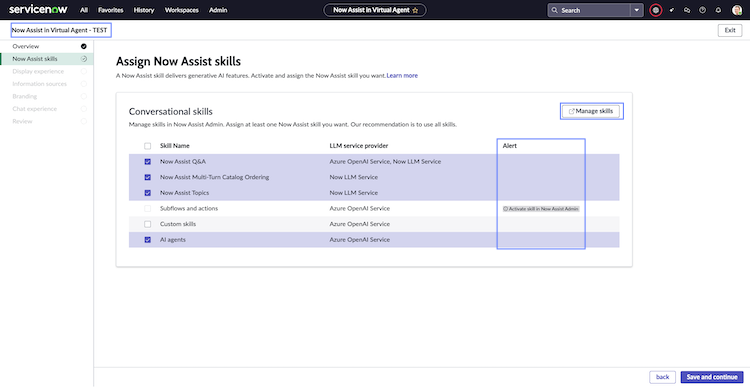
Task: Click the Conversational skills heading
Action: [x=171, y=112]
